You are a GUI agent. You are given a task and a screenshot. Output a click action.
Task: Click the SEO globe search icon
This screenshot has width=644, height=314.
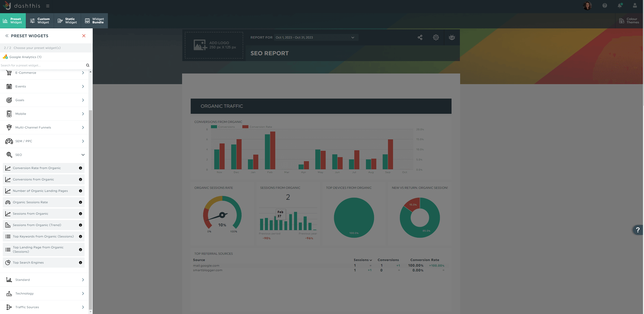point(9,155)
